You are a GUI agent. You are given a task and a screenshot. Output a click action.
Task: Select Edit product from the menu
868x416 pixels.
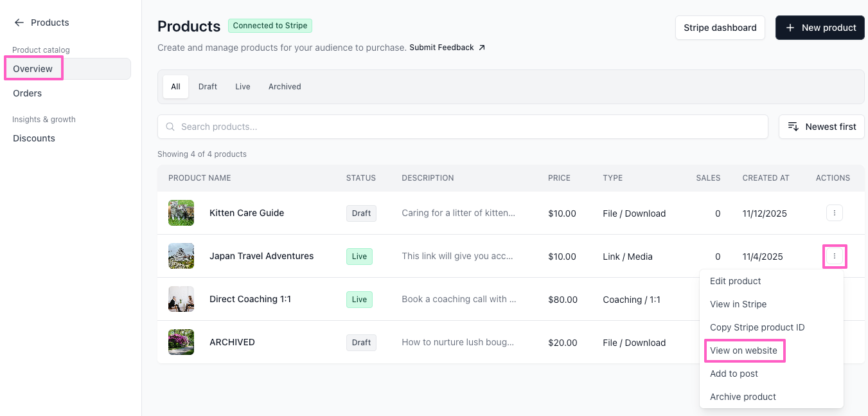(735, 281)
